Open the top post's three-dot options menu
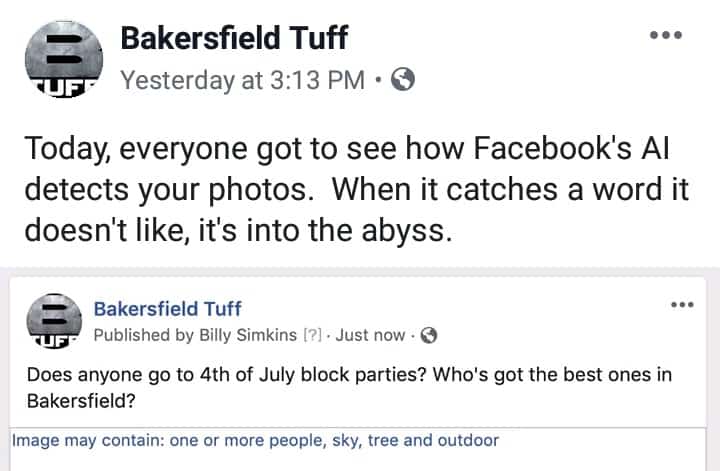The width and height of the screenshot is (720, 471). pos(666,35)
